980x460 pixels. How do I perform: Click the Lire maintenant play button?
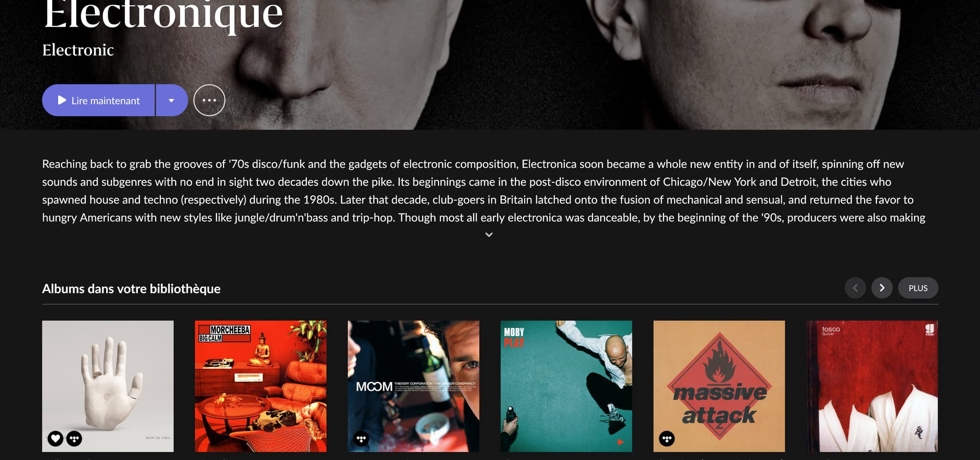99,100
